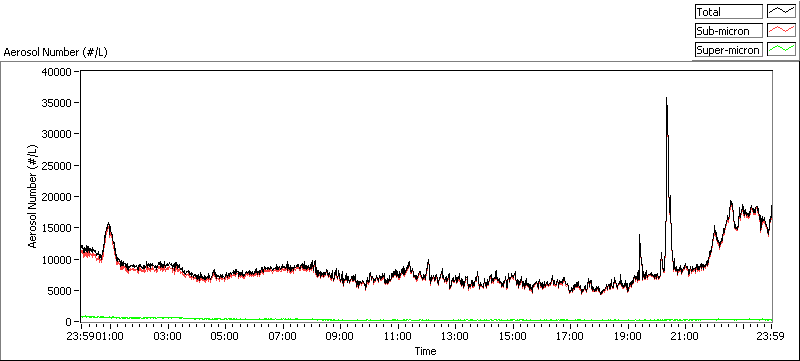Viewport: 800px width, 361px height.
Task: Click the 21:00 time axis label
Action: pos(685,336)
